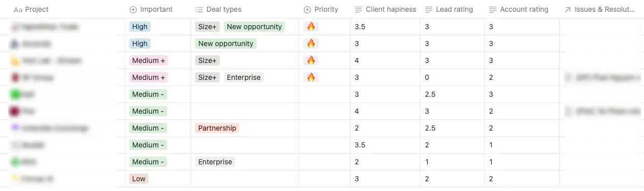Click the fire priority in first row

310,27
